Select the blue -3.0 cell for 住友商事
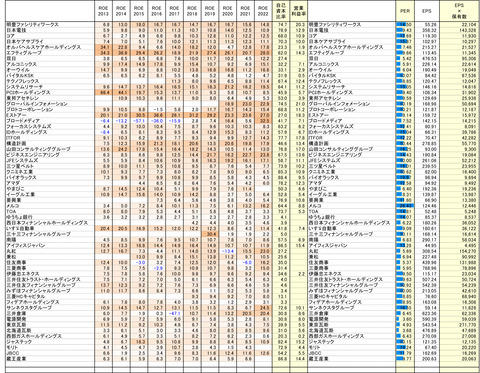Screen dimensions: 480x373 [x=139, y=262]
